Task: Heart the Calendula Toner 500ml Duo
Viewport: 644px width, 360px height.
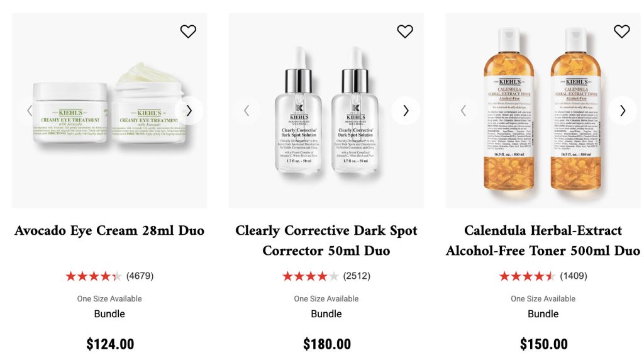Action: 622,31
